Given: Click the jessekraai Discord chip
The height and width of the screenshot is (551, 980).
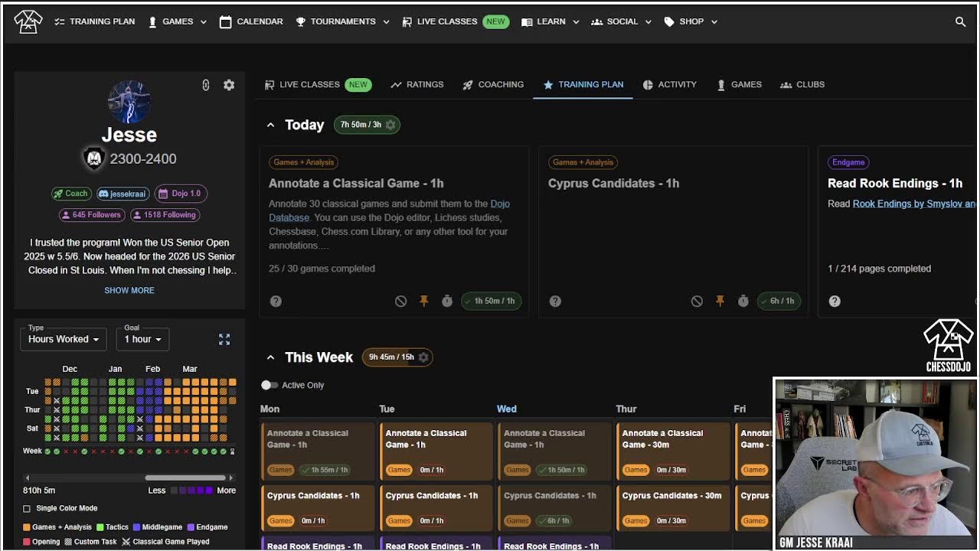Looking at the screenshot, I should point(122,194).
